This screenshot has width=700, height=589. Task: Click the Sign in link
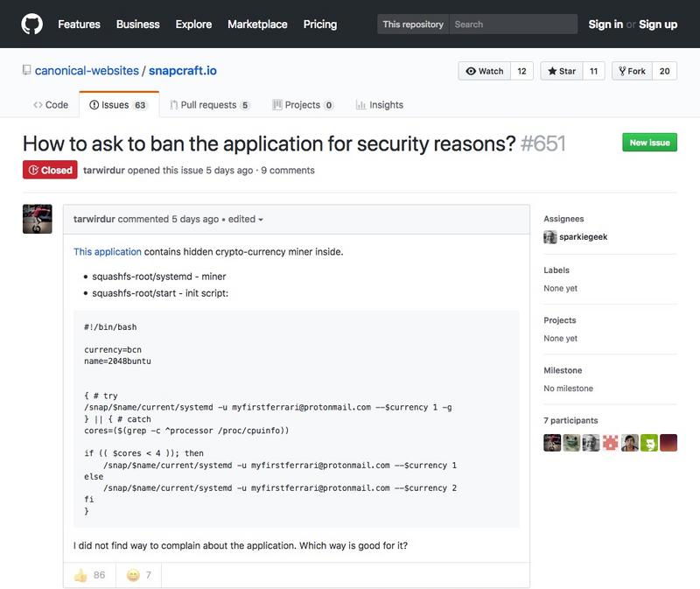605,25
